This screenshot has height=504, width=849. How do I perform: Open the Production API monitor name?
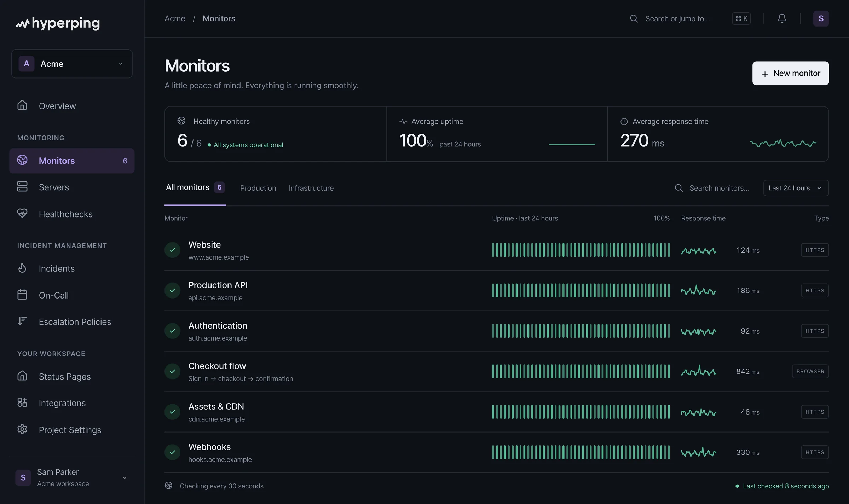point(218,285)
